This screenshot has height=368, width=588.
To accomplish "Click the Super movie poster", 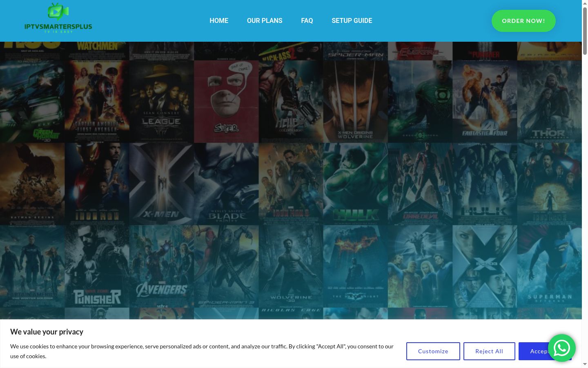I will point(226,101).
